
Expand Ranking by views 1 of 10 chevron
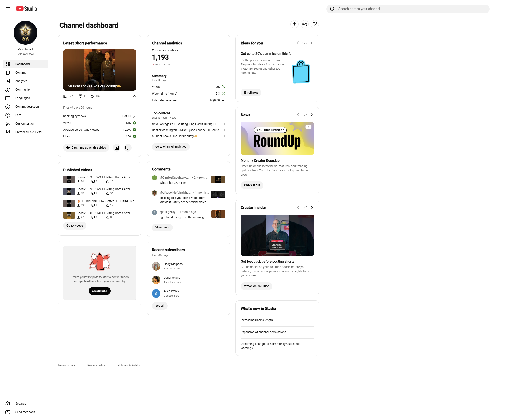[134, 116]
